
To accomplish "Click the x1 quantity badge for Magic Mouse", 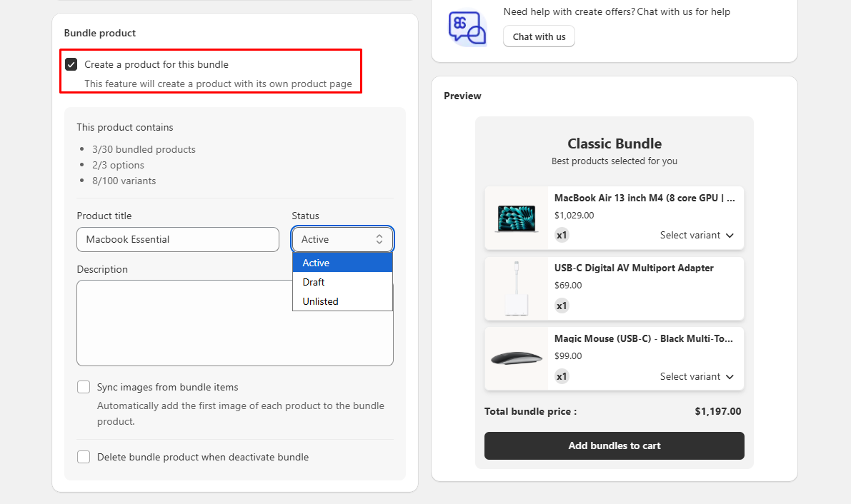I will pyautogui.click(x=562, y=376).
